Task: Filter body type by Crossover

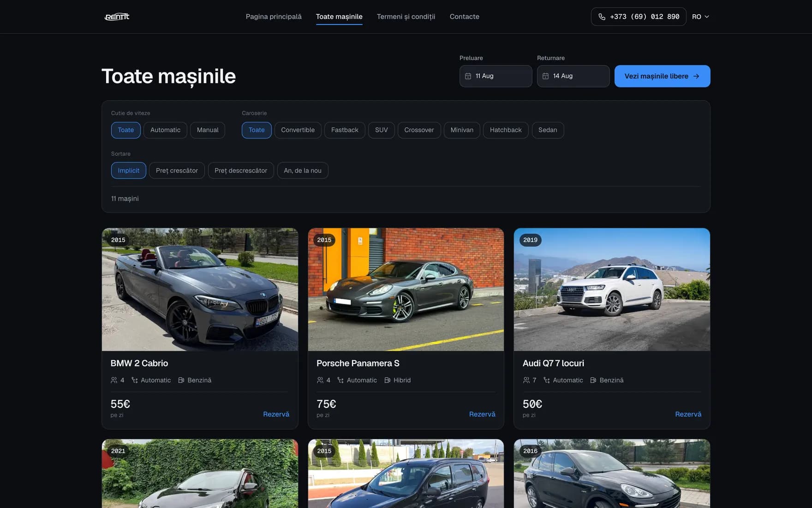Action: pos(419,130)
